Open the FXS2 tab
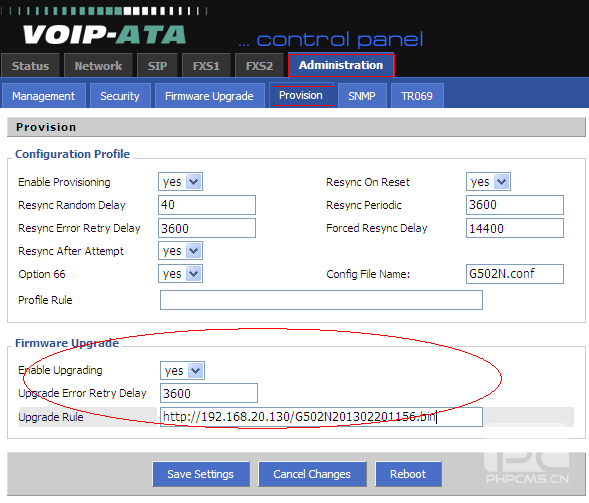Viewport: 589px width, 503px height. pos(259,66)
